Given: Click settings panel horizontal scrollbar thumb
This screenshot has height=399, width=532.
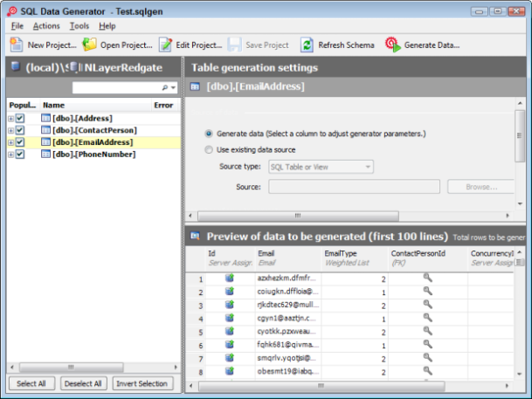Looking at the screenshot, I should (x=298, y=216).
